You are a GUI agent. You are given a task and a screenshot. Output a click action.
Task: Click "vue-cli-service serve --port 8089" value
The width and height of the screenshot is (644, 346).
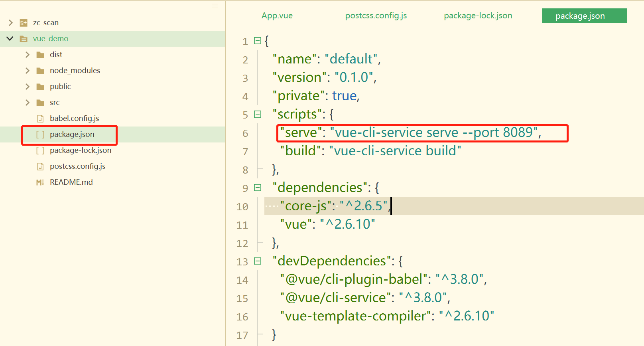434,132
